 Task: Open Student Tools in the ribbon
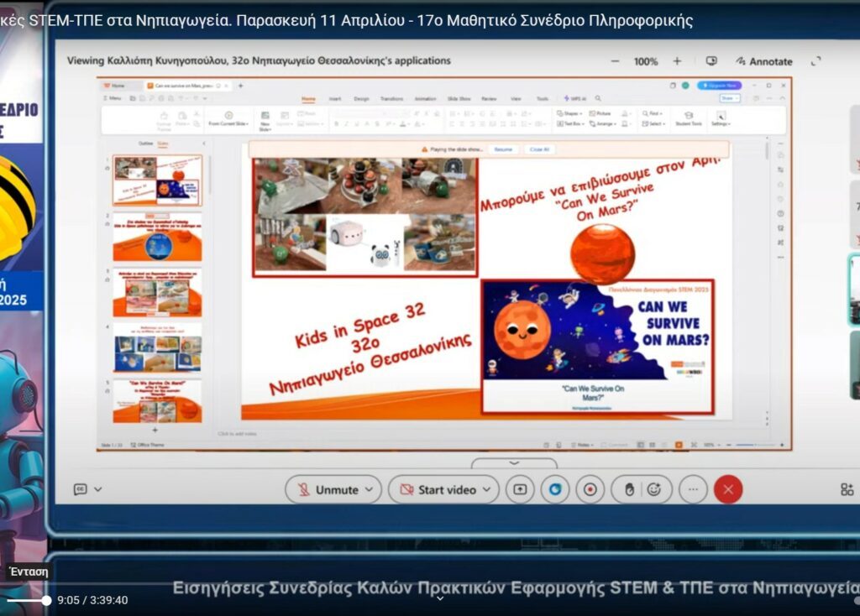pos(689,118)
